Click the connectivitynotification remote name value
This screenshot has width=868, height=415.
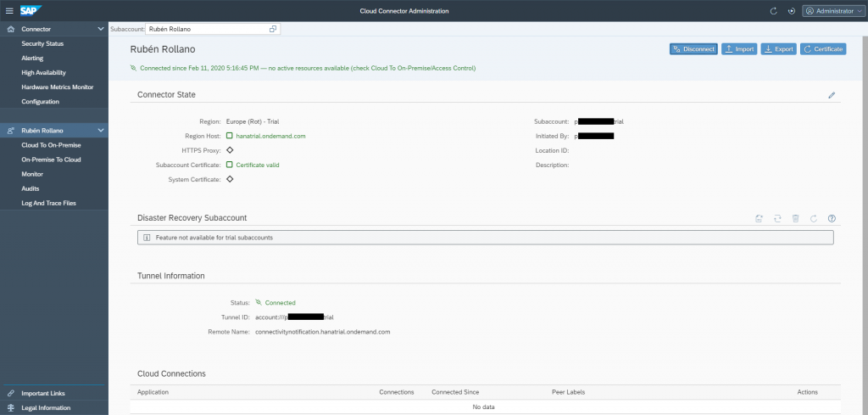pyautogui.click(x=323, y=332)
